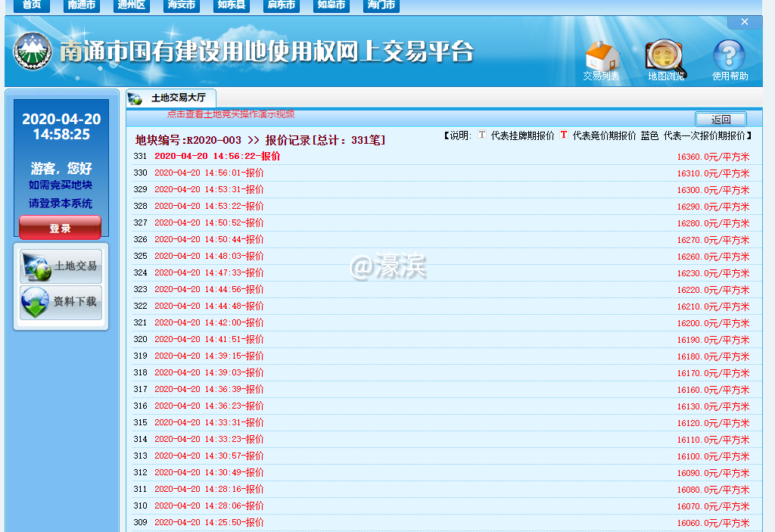The height and width of the screenshot is (532, 775).
Task: Switch to the 土地交易大厅 tab
Action: tap(178, 98)
